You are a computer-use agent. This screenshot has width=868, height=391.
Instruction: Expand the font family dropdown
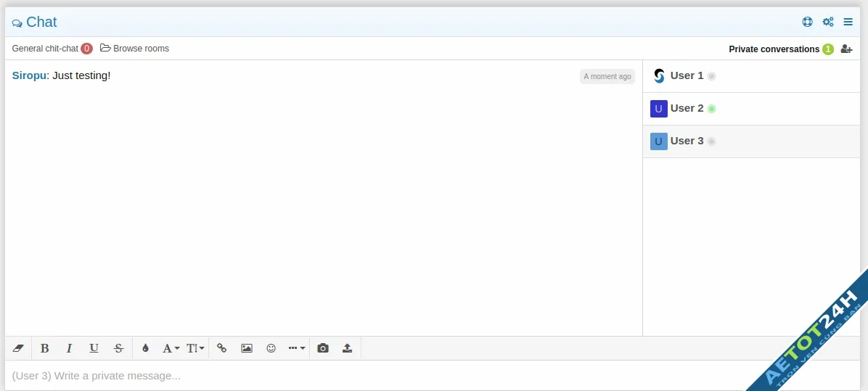point(171,348)
